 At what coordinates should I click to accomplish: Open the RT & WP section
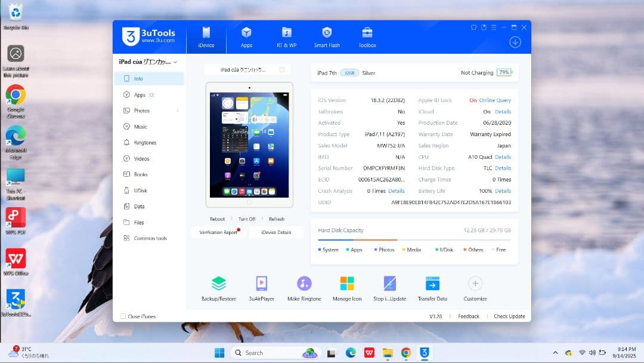tap(287, 37)
